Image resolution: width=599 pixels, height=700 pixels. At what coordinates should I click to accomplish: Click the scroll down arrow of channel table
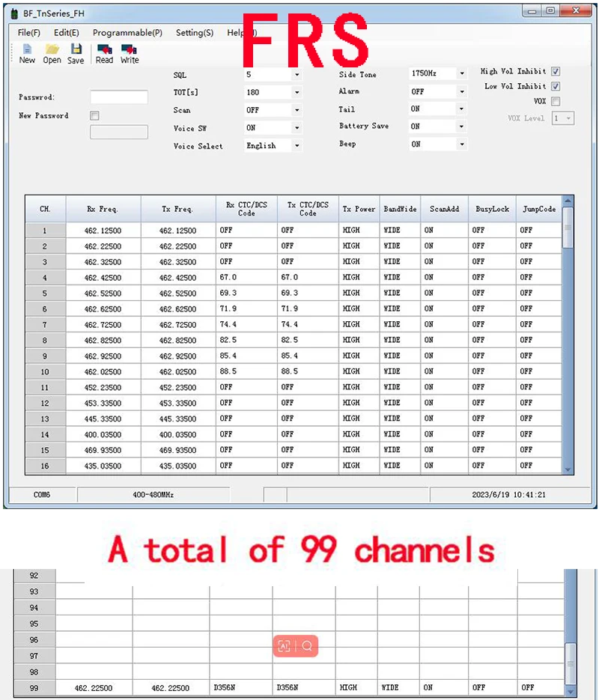pyautogui.click(x=568, y=468)
